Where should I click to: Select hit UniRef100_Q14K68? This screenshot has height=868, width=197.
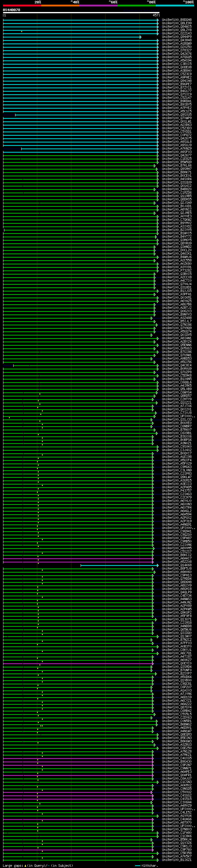176,565
